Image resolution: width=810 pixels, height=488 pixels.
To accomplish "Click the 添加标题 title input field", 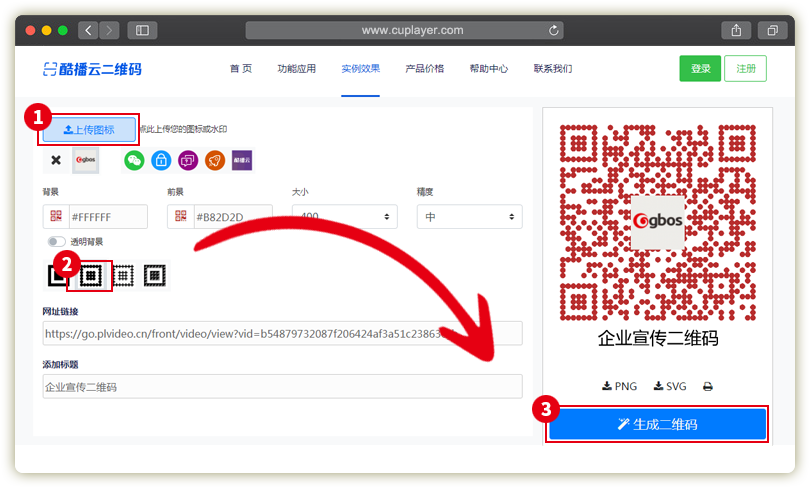I will click(282, 387).
